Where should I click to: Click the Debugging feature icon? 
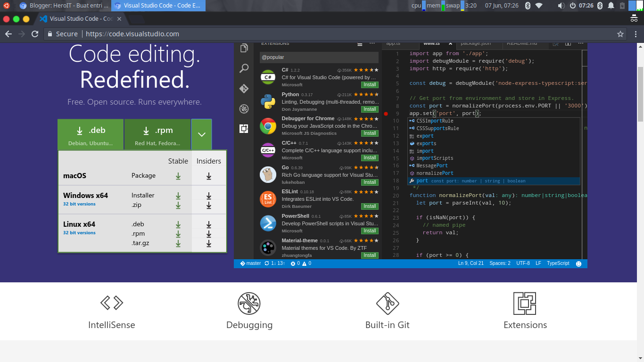(249, 303)
